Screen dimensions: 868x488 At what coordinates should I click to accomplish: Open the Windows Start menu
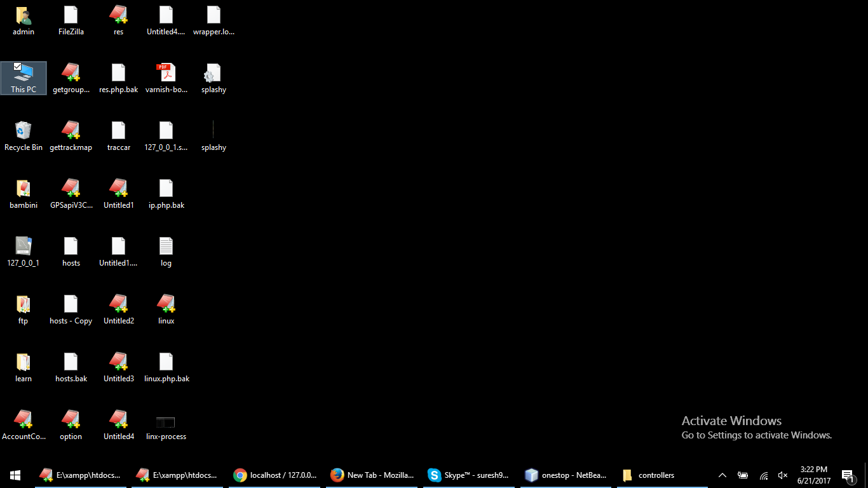(15, 475)
